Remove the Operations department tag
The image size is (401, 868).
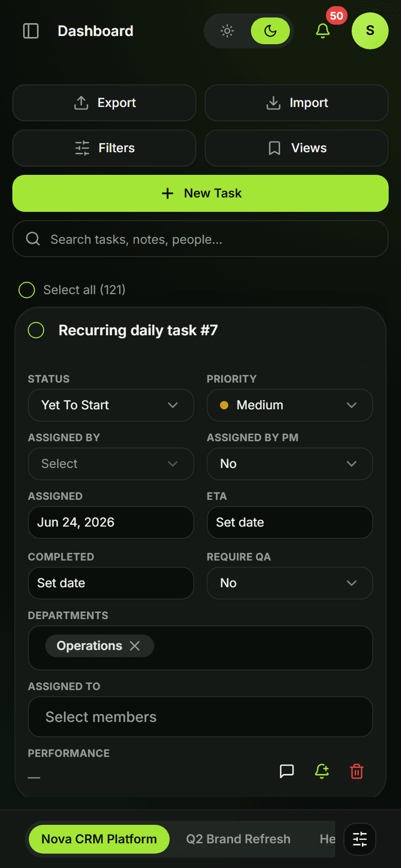point(135,646)
